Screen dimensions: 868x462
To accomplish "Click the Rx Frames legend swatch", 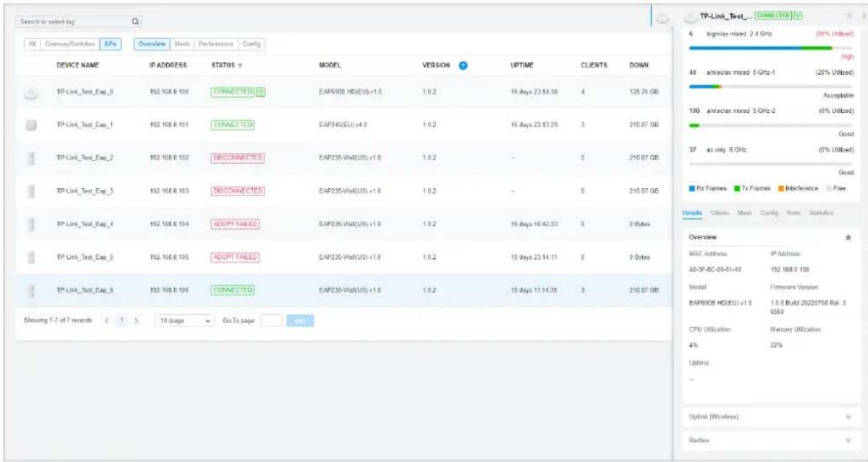I will pyautogui.click(x=693, y=188).
